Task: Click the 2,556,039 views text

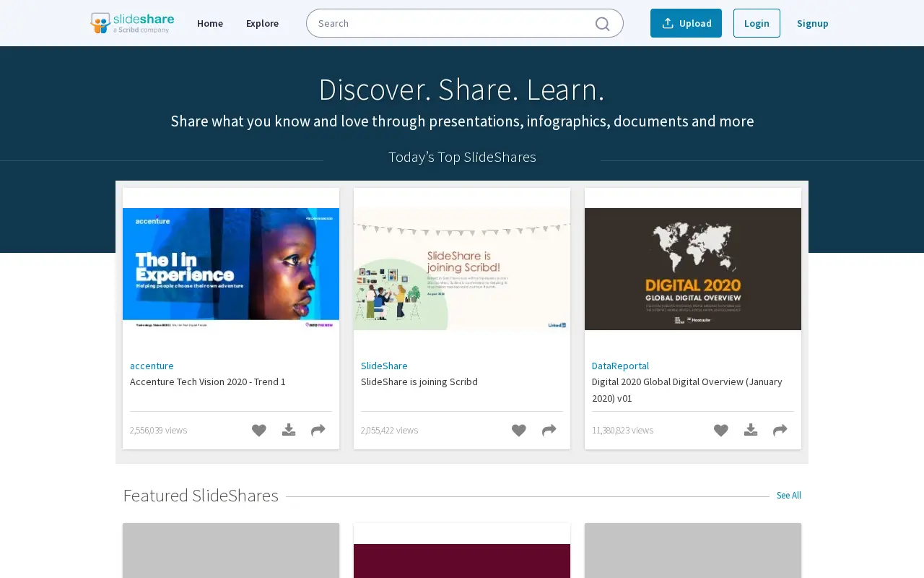Action: [158, 430]
